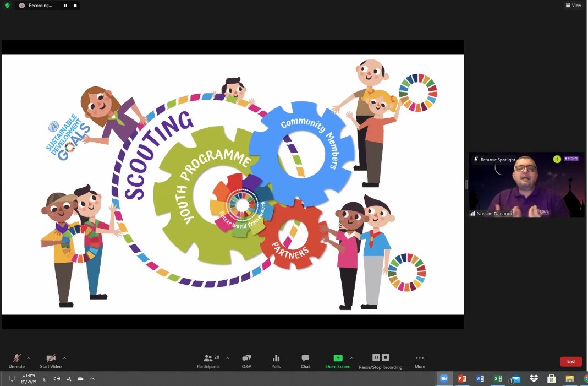The width and height of the screenshot is (588, 386).
Task: Unmute the microphone
Action: 17,361
